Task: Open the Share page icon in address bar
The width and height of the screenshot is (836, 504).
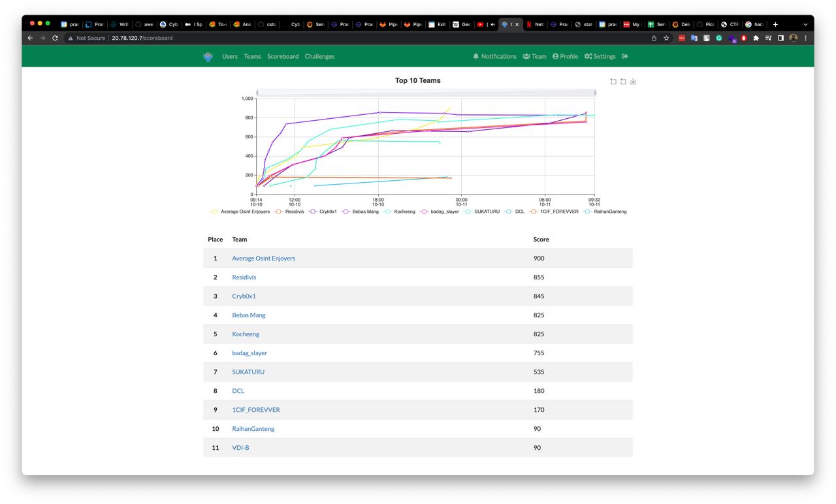Action: click(654, 39)
